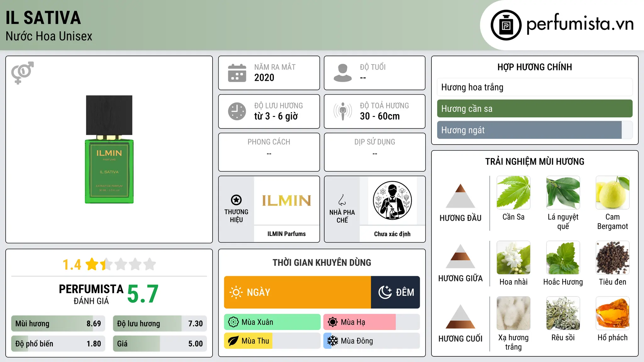Click the grey-blue Hương ngát accord bar
This screenshot has height=362, width=644.
tap(535, 130)
